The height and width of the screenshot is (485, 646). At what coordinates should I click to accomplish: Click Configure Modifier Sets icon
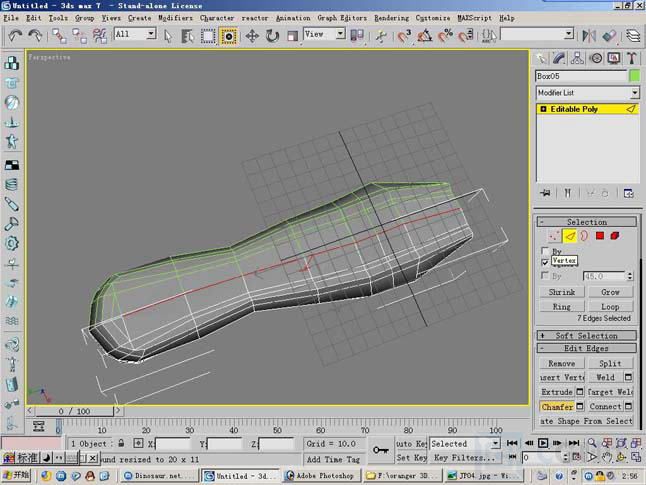(628, 193)
